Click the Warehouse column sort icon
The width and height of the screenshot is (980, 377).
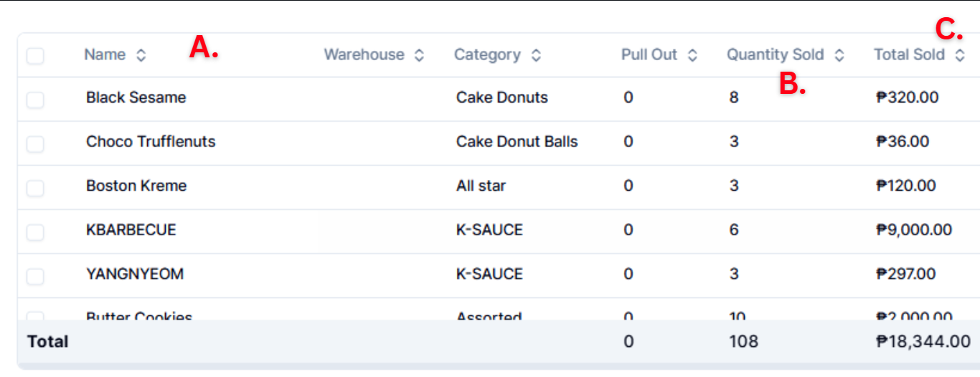pos(420,55)
